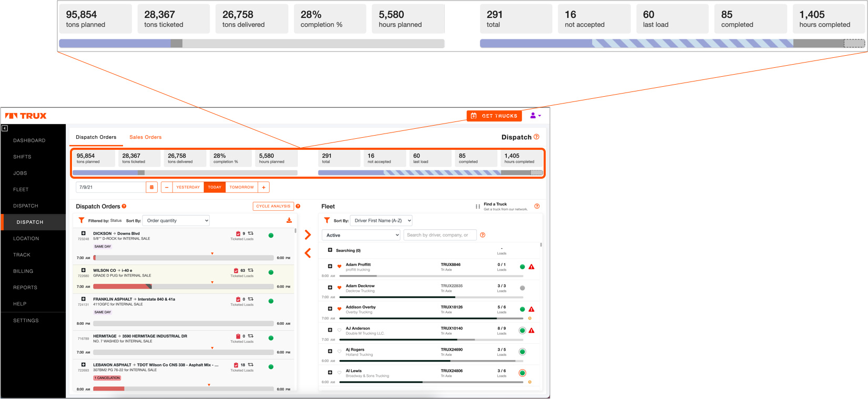The width and height of the screenshot is (868, 399).
Task: Expand the WILSON CO order row
Action: (x=83, y=270)
